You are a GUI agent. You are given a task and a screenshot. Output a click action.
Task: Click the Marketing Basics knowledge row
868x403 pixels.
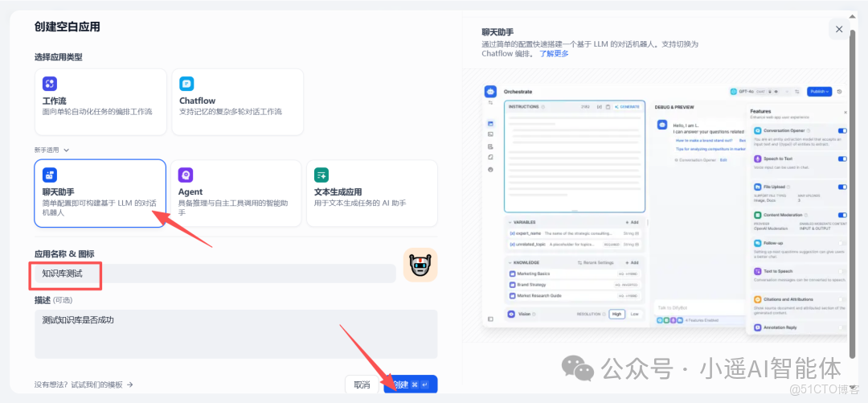(x=575, y=273)
